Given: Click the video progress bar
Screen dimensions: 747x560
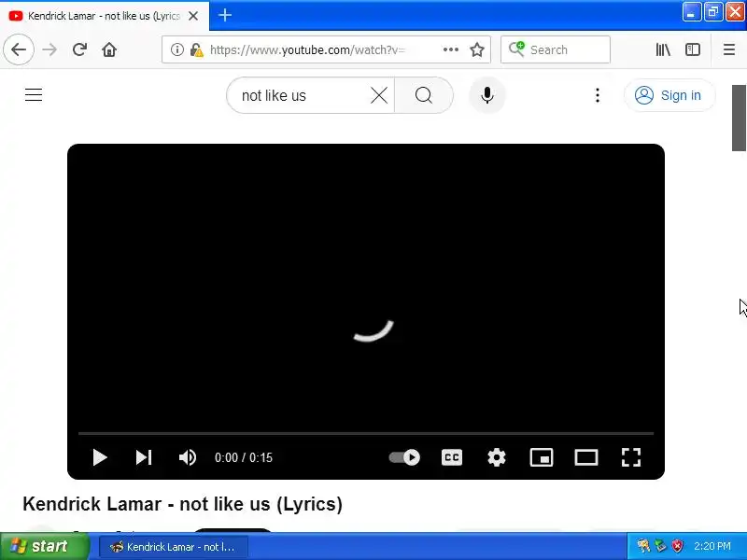Looking at the screenshot, I should coord(366,433).
